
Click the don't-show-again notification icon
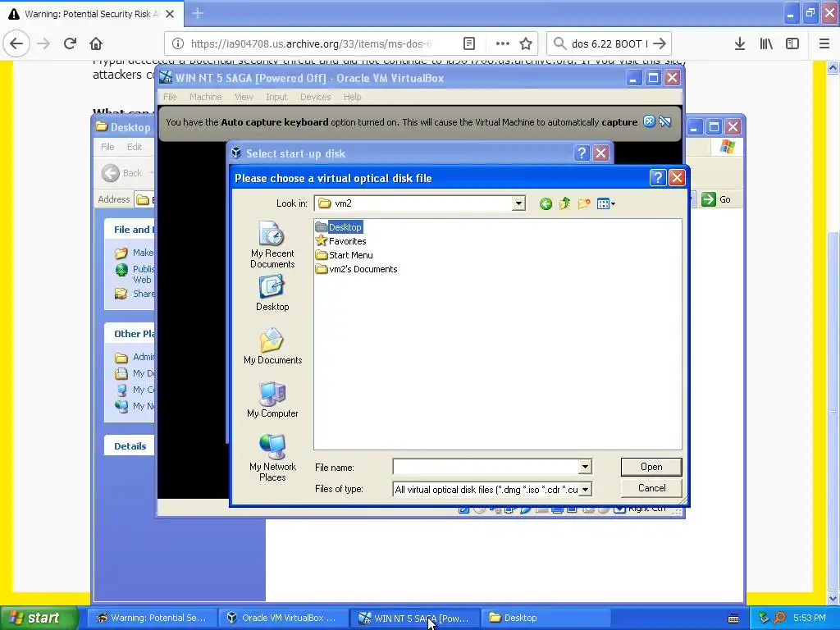point(665,121)
